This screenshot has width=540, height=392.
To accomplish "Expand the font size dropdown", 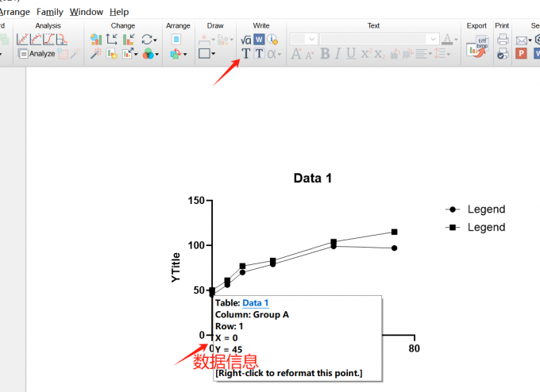I will click(x=311, y=39).
